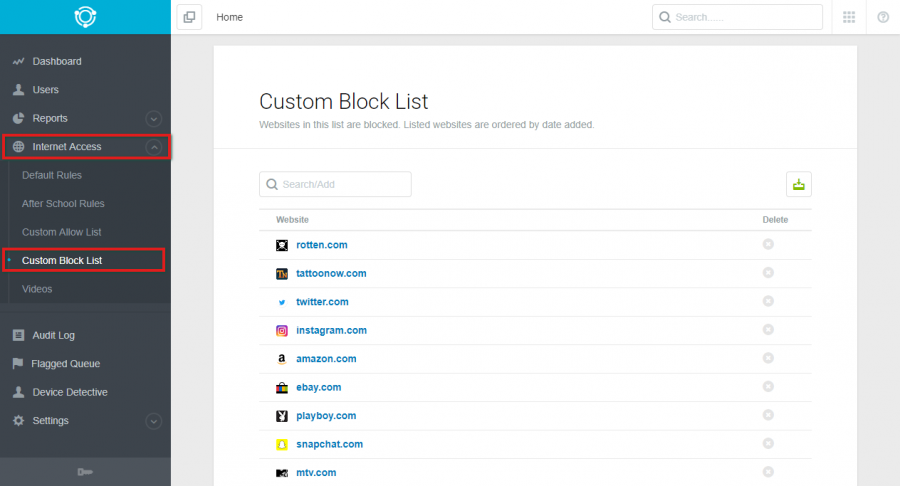This screenshot has width=900, height=486.
Task: Open the rotten.com link
Action: tap(321, 245)
